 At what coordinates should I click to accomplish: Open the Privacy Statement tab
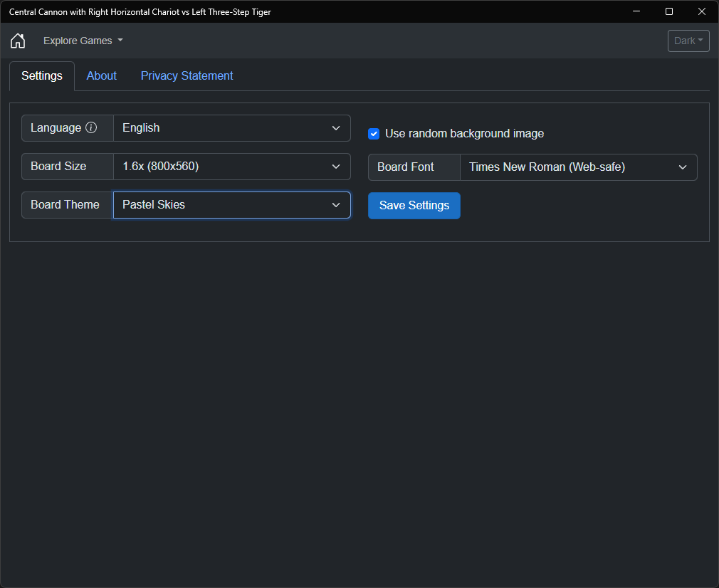pyautogui.click(x=187, y=76)
